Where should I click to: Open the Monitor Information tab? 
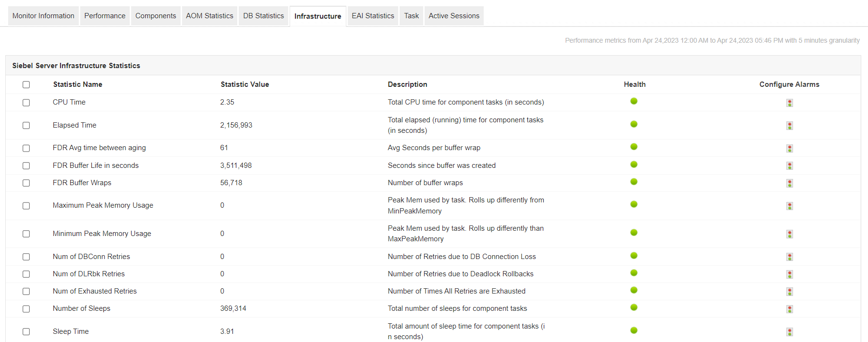pos(43,16)
